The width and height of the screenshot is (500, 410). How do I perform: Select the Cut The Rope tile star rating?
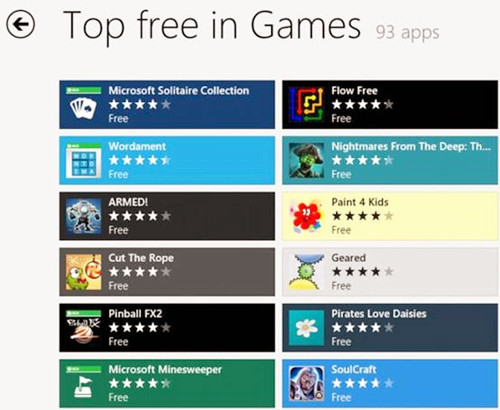tap(140, 272)
